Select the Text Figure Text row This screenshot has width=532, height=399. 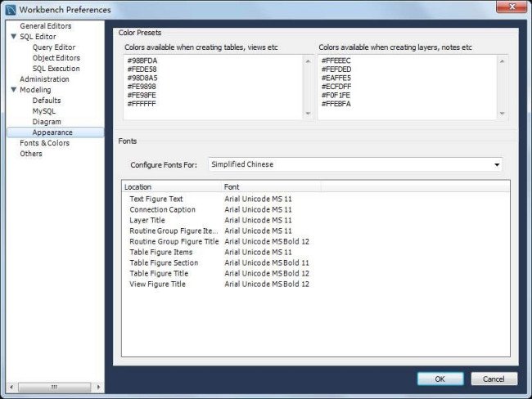(x=316, y=199)
